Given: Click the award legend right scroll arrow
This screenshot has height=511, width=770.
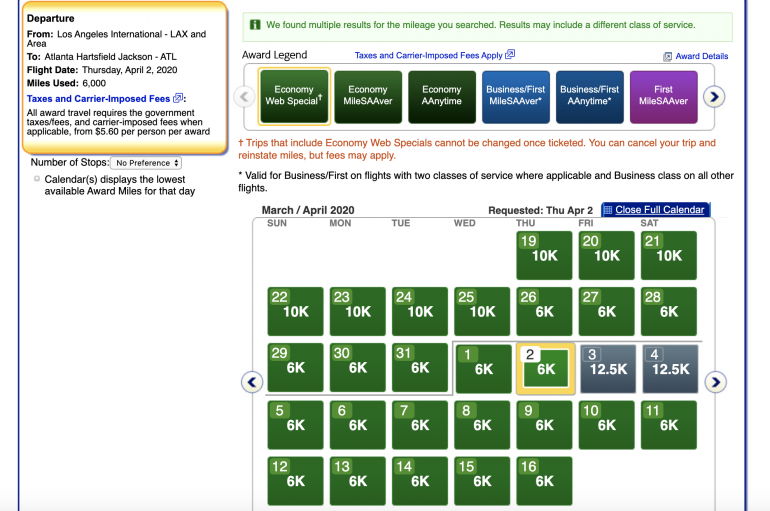Looking at the screenshot, I should (x=712, y=97).
